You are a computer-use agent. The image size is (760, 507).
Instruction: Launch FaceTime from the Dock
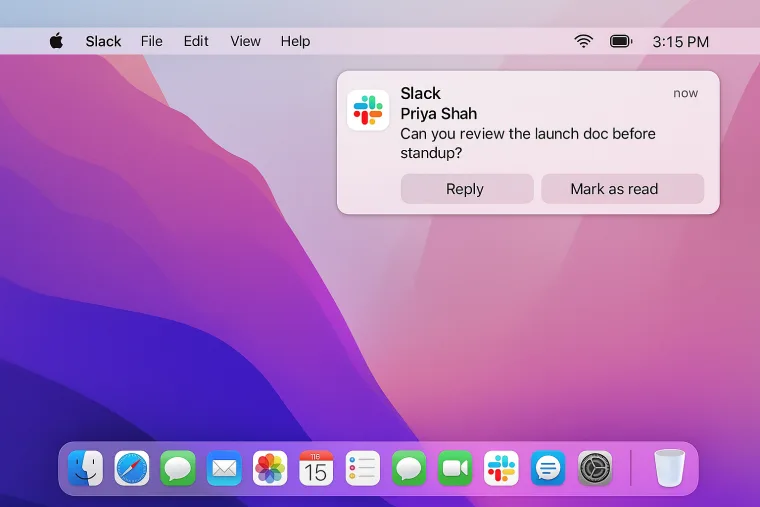coord(455,468)
